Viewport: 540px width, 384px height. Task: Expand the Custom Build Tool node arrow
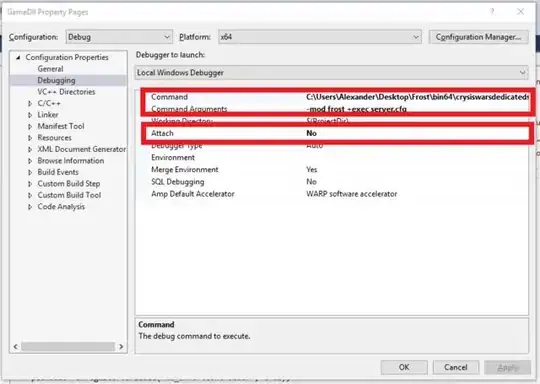30,195
